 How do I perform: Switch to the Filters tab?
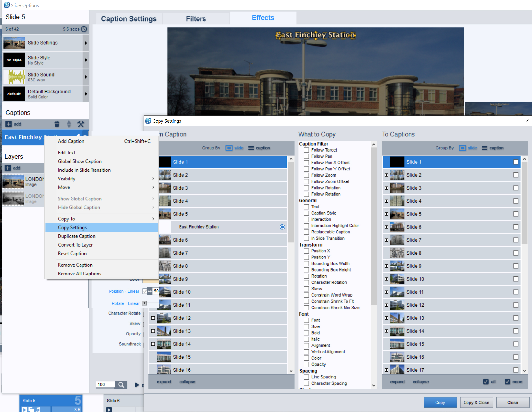[196, 19]
